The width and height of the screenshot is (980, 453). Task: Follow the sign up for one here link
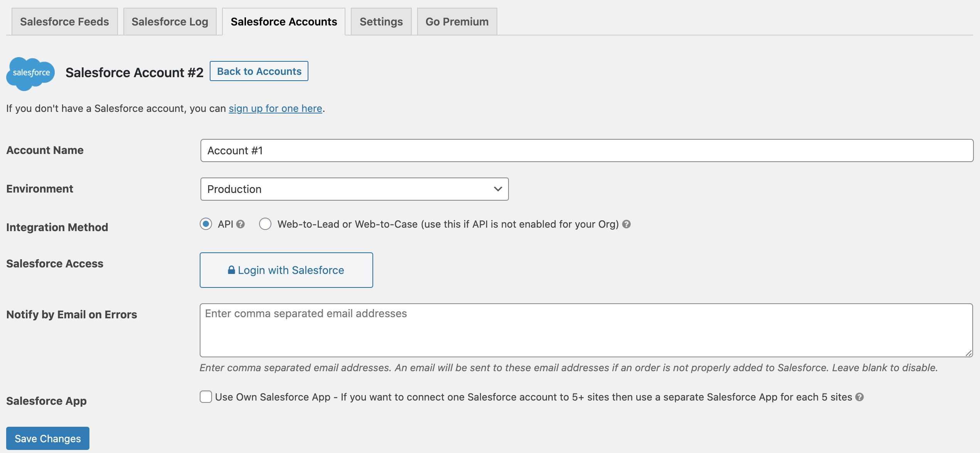coord(275,108)
